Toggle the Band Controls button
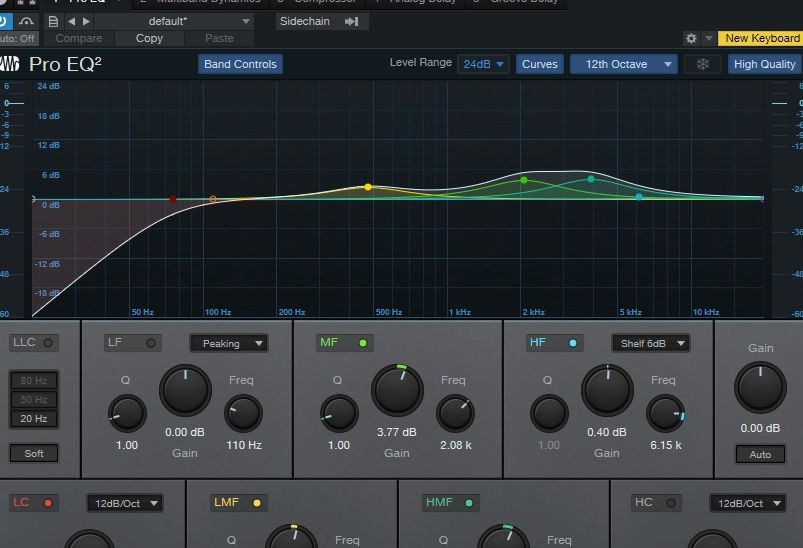 (240, 64)
